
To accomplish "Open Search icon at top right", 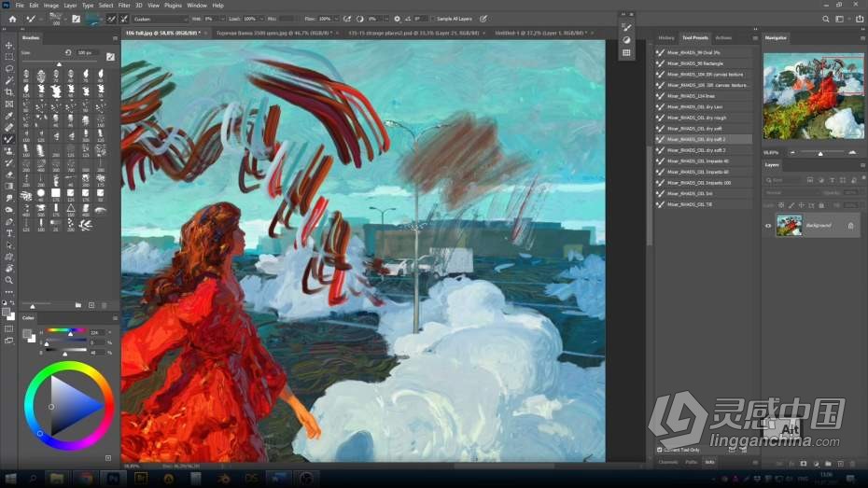I will (x=825, y=19).
